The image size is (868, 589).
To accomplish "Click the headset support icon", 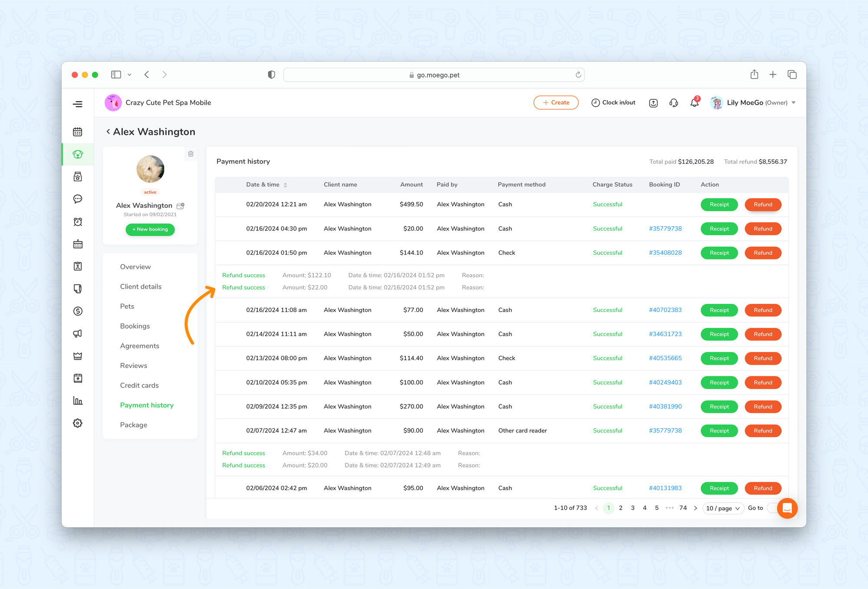I will point(674,103).
